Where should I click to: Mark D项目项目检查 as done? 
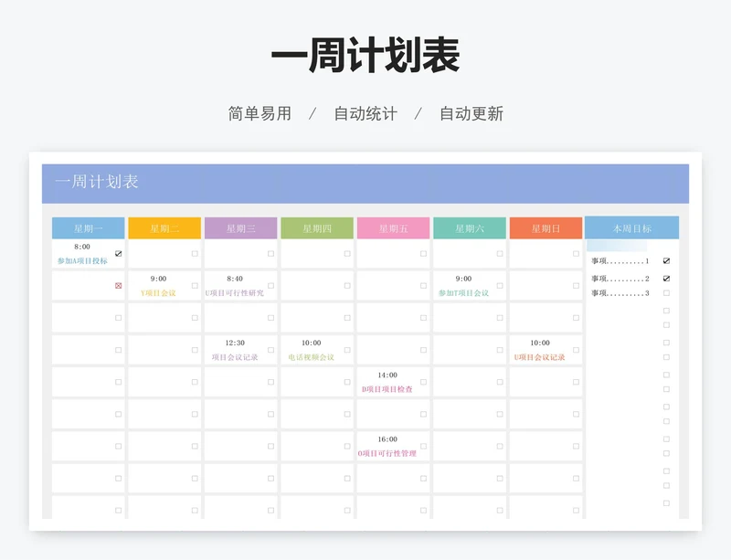[423, 382]
